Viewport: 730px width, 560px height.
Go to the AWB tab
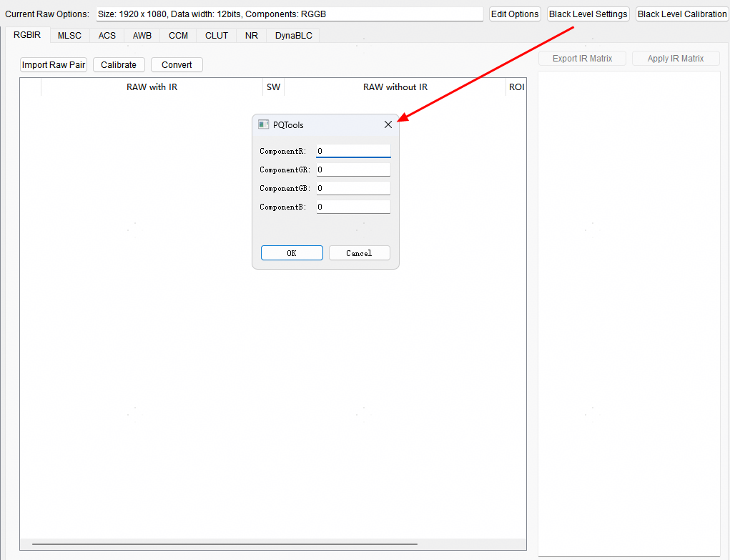(142, 36)
